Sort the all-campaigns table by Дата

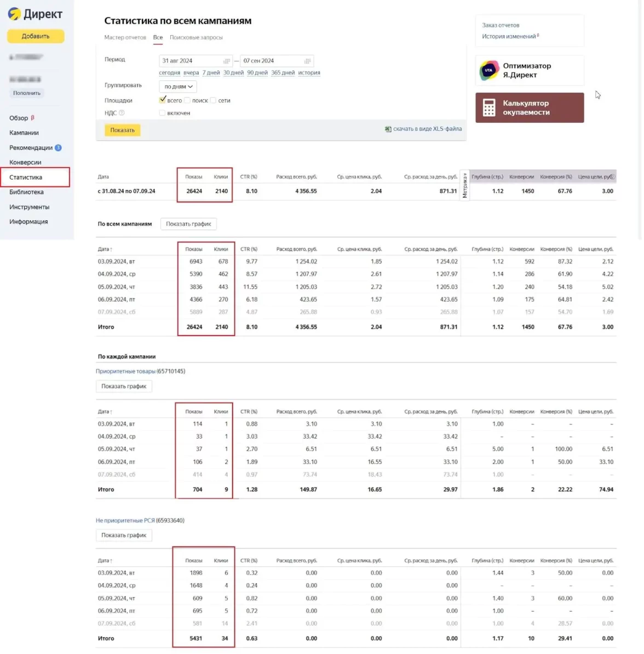[x=105, y=249]
